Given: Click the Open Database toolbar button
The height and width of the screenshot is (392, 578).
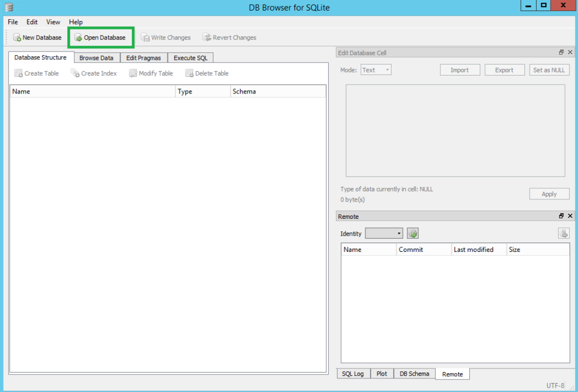Looking at the screenshot, I should (100, 38).
